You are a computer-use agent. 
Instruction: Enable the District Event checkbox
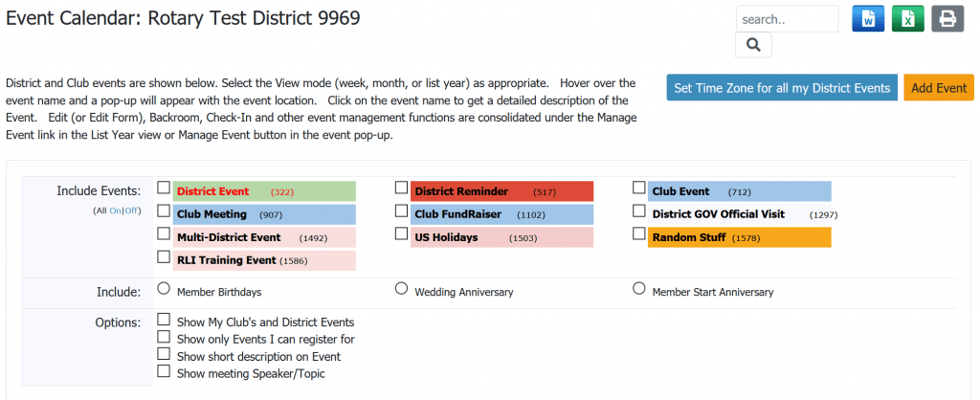[x=164, y=188]
